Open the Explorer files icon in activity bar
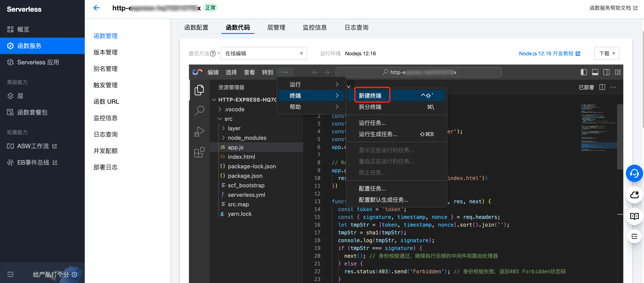Viewport: 644px width, 283px height. (x=199, y=90)
